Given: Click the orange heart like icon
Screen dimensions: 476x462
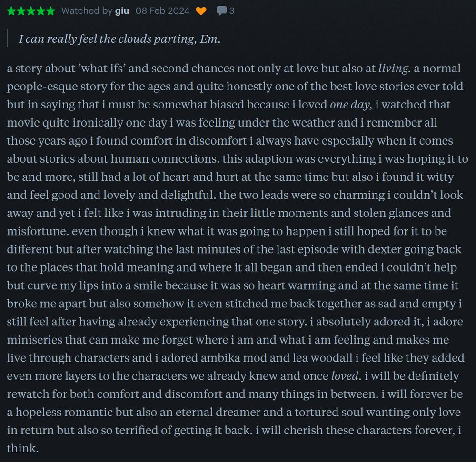Looking at the screenshot, I should pos(201,11).
